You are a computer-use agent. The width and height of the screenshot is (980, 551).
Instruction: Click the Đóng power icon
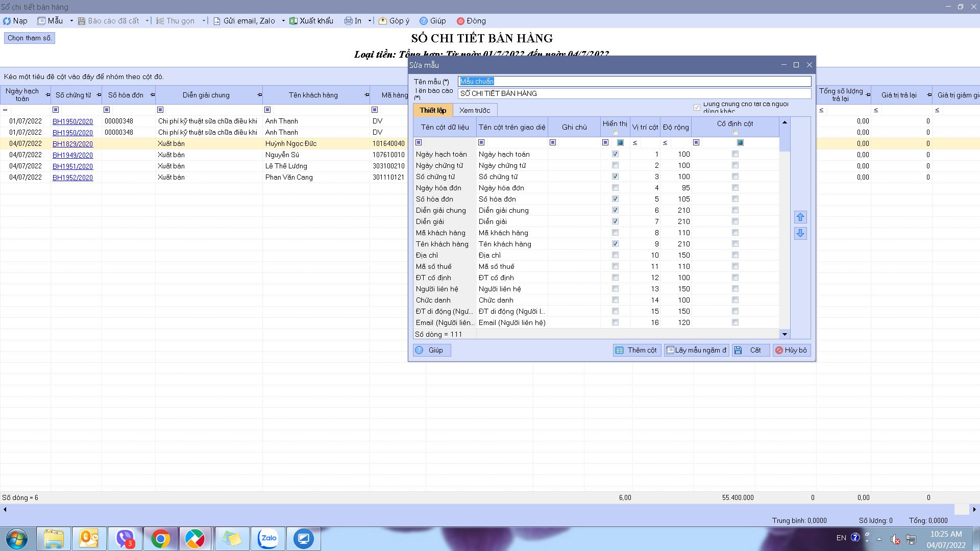coord(460,21)
